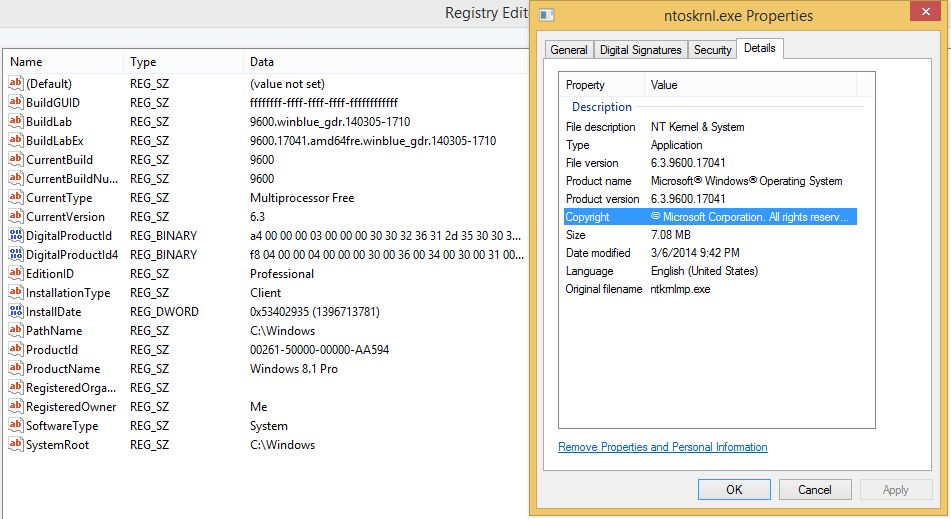Open Remove Properties and Personal Information link
The width and height of the screenshot is (951, 519).
pyautogui.click(x=662, y=447)
